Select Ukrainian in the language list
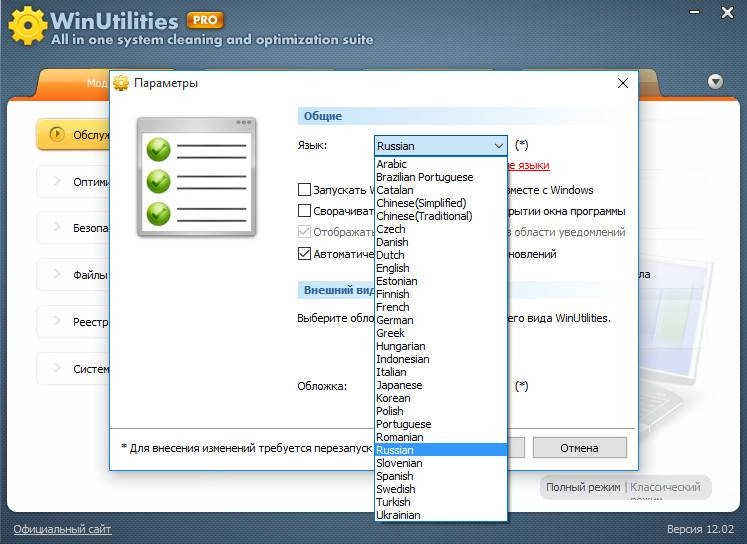Image resolution: width=747 pixels, height=544 pixels. [x=441, y=515]
